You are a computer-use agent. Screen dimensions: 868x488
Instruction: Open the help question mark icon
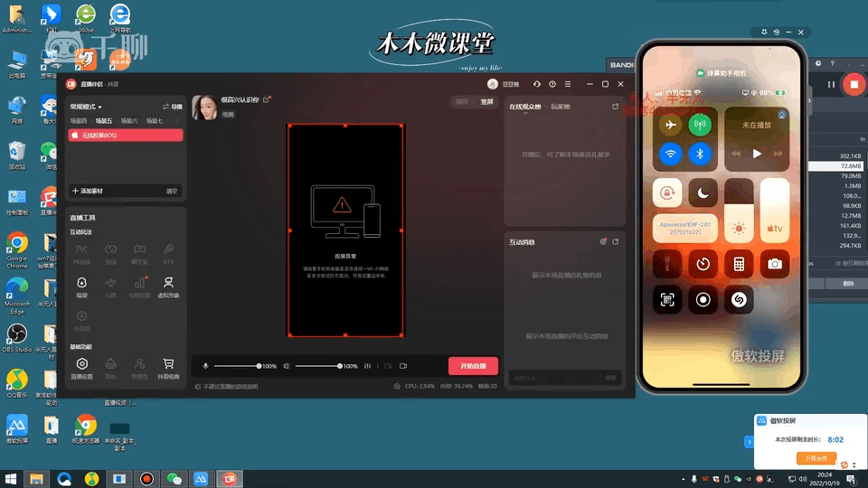click(552, 84)
